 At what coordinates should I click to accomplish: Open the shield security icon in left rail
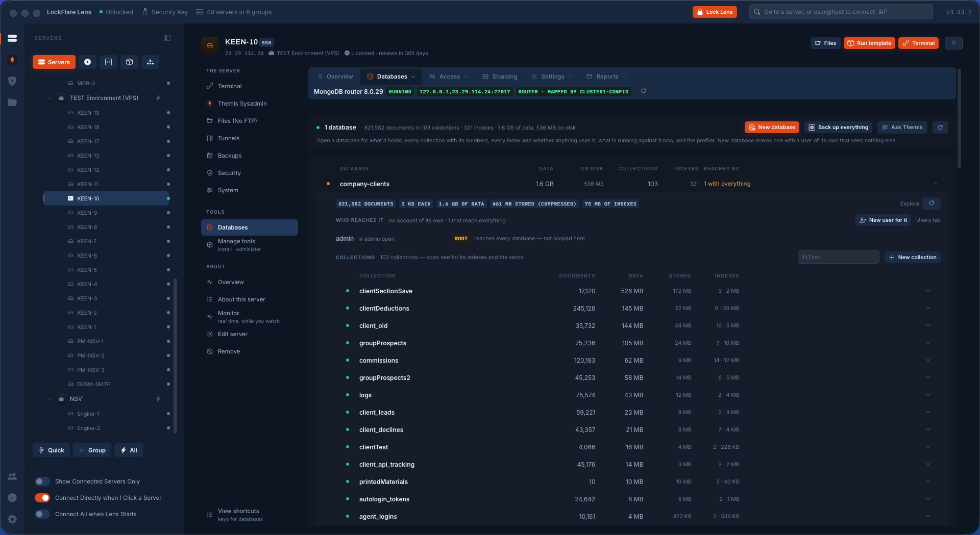pyautogui.click(x=12, y=81)
